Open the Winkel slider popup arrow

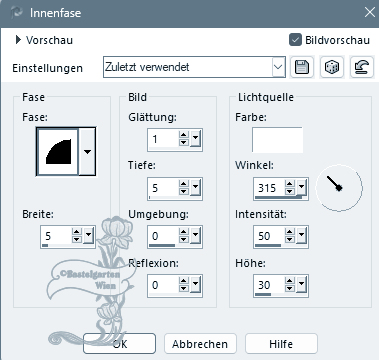point(302,188)
